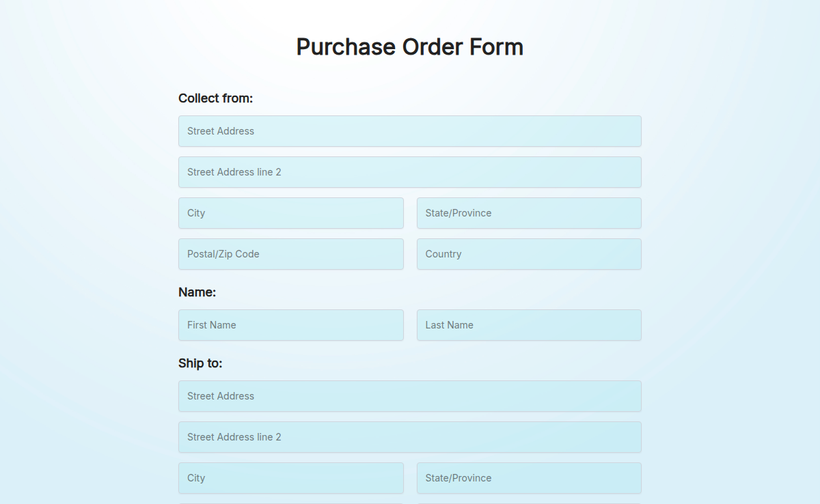Click the First Name input field
The width and height of the screenshot is (820, 504).
[x=290, y=325]
